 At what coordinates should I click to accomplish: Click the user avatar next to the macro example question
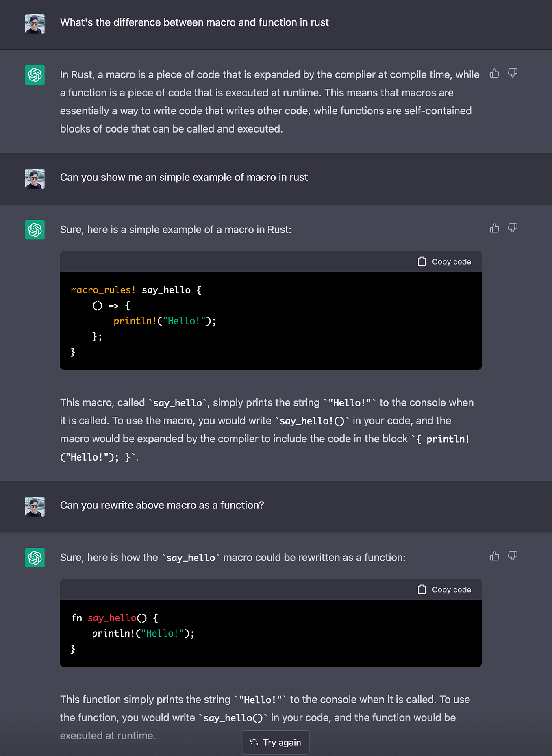click(35, 179)
